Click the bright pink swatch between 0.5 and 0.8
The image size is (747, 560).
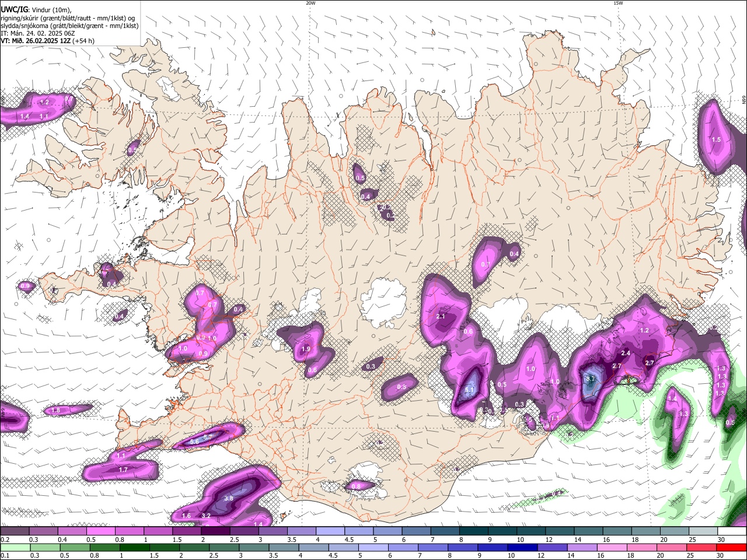100,531
